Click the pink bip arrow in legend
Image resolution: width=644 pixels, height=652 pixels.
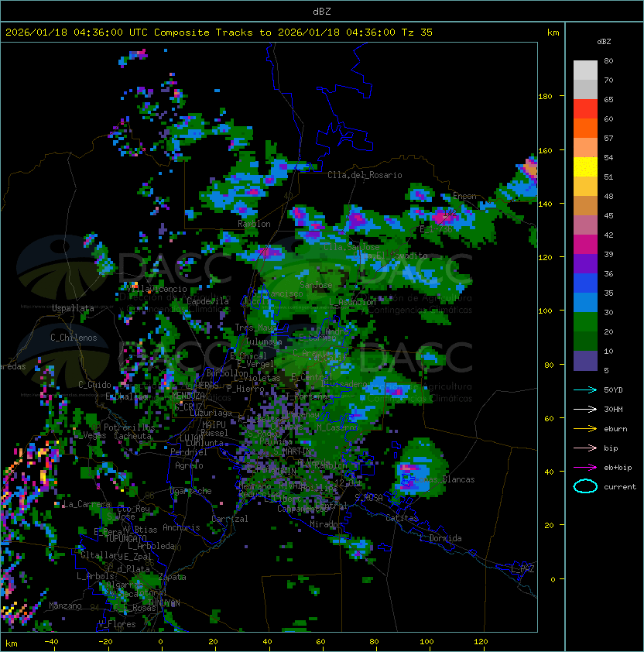[585, 448]
